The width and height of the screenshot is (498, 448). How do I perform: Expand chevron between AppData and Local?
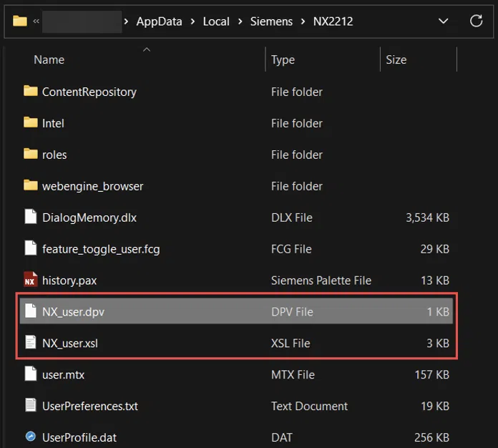[x=192, y=21]
